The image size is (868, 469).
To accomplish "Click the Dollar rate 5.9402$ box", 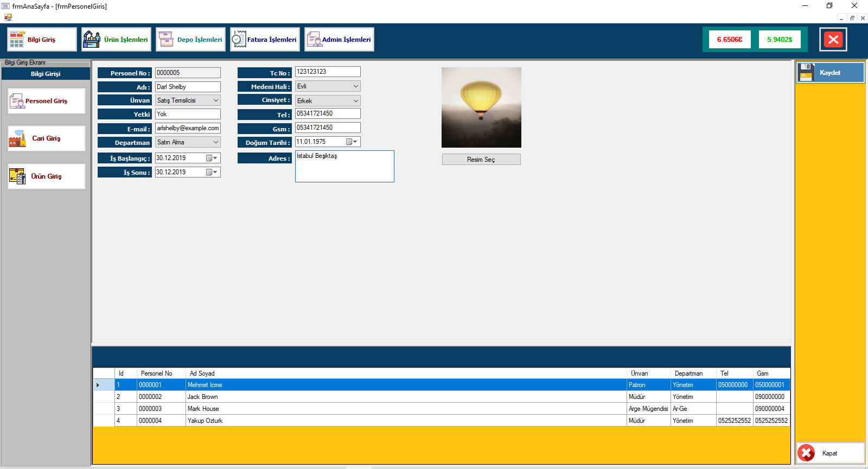I will pos(780,39).
